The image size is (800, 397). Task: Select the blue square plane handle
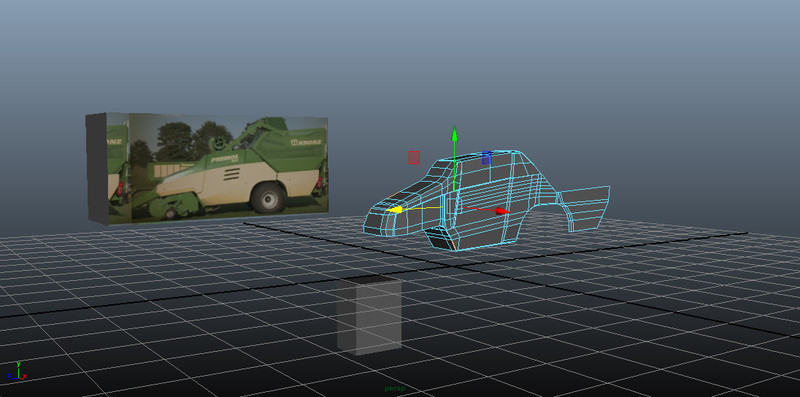click(486, 158)
